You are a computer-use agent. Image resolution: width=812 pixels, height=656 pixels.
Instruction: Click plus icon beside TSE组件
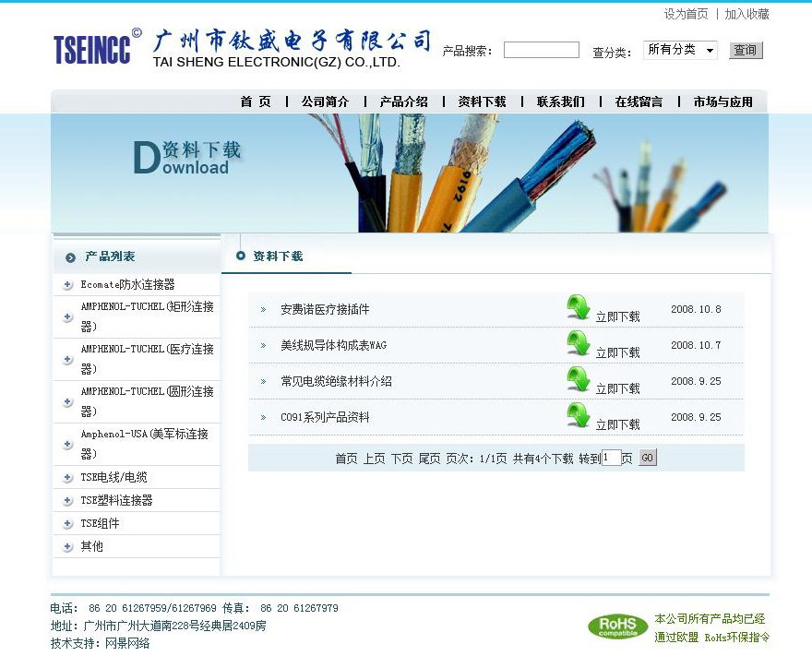pos(67,524)
